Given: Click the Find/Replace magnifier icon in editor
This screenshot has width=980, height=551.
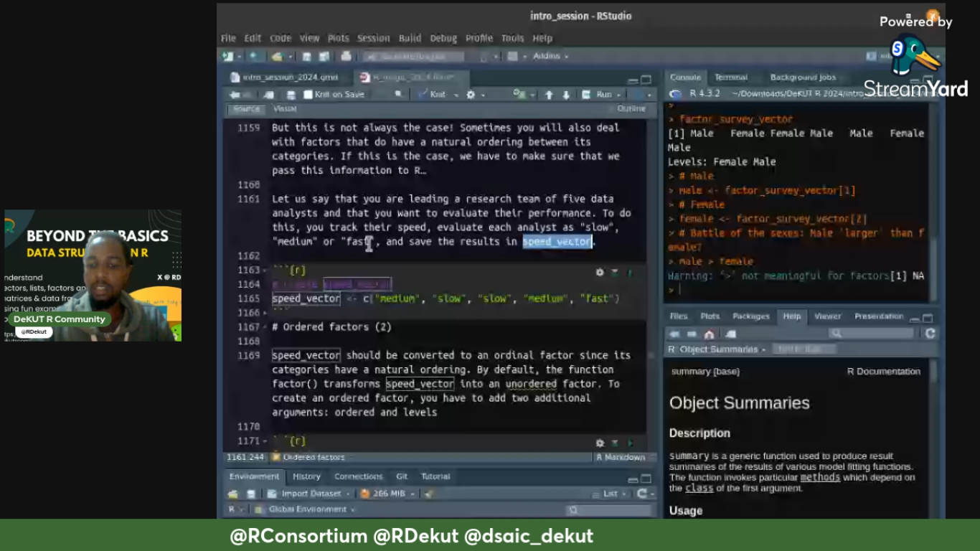Looking at the screenshot, I should coord(398,94).
